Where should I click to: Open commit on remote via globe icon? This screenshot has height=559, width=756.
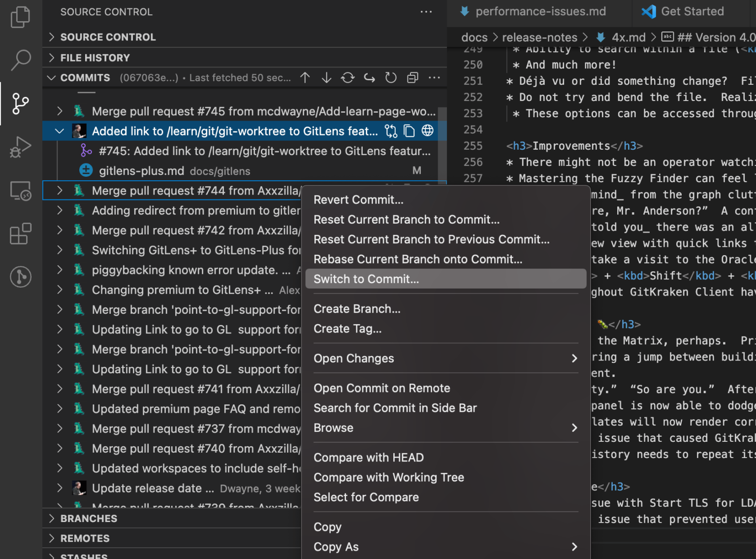427,131
